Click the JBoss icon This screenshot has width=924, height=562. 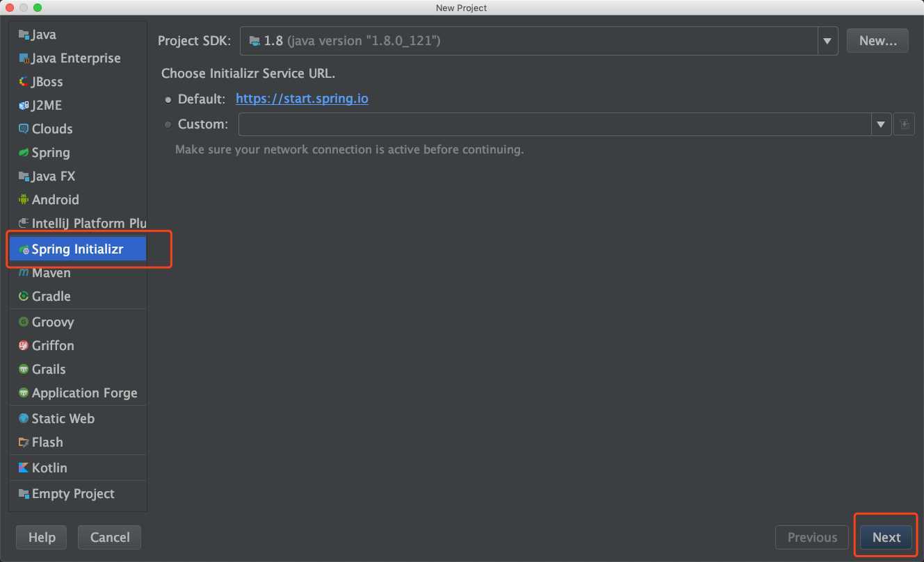[24, 82]
